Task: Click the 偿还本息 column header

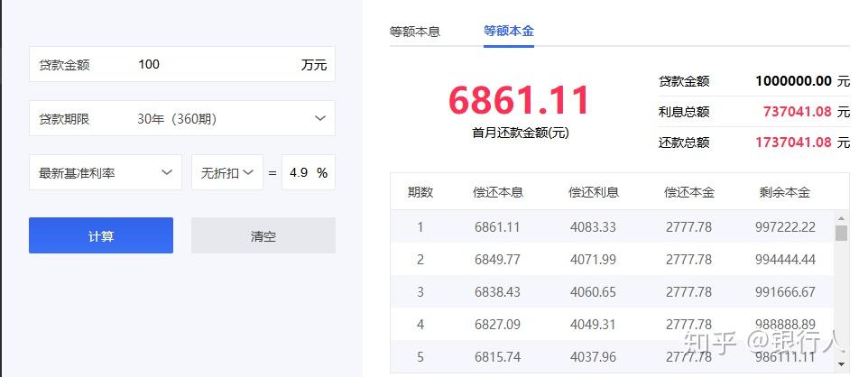Action: tap(498, 192)
